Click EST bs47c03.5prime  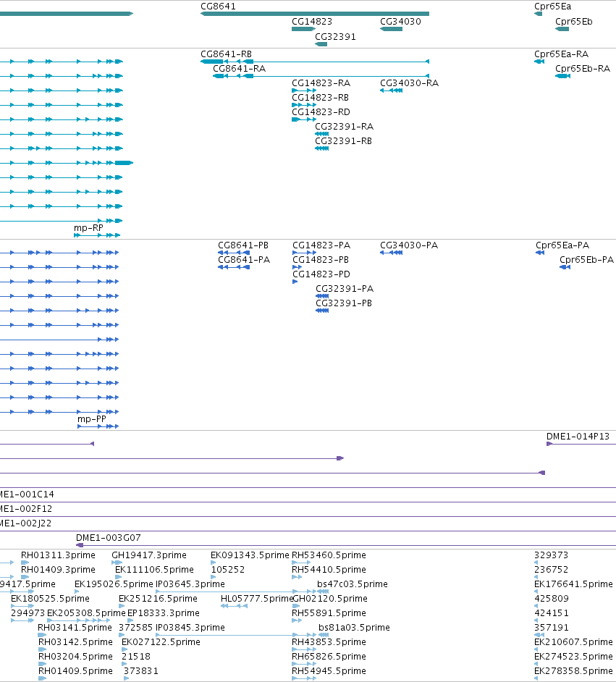[x=352, y=584]
